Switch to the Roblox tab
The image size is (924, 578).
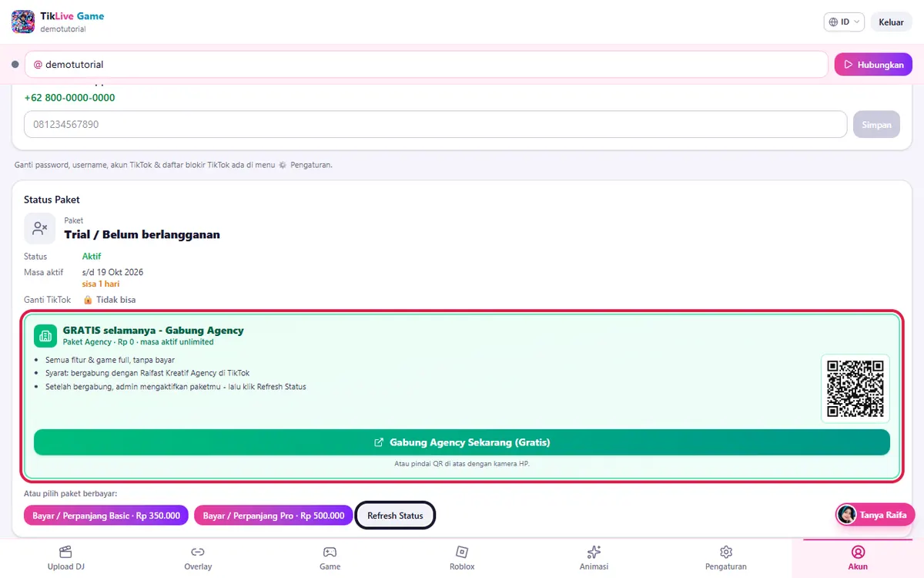462,559
